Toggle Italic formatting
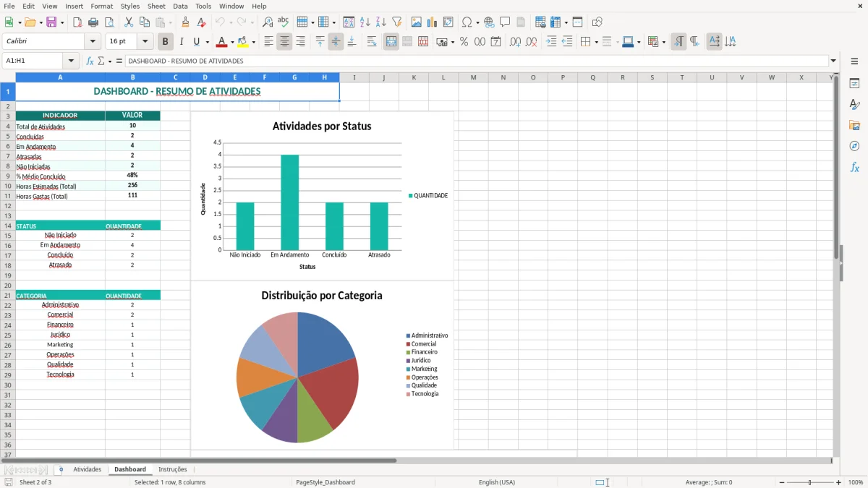This screenshot has width=868, height=488. (x=182, y=42)
